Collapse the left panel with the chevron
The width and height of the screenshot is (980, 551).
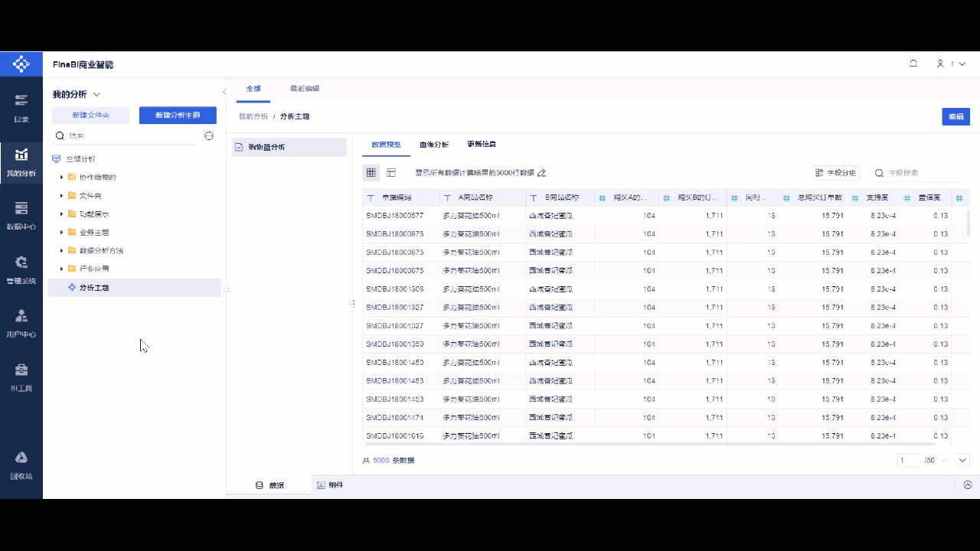(x=224, y=90)
